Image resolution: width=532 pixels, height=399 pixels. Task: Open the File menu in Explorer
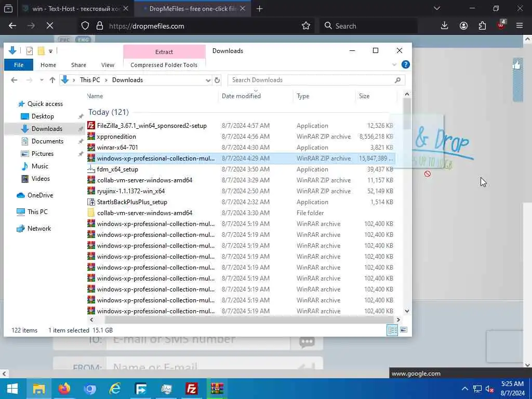(x=19, y=65)
